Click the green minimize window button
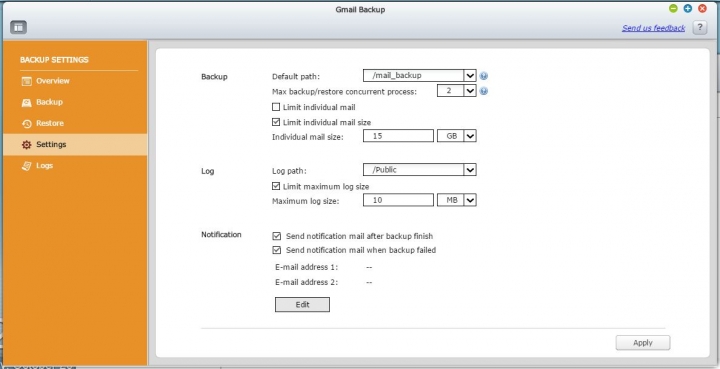Image resolution: width=720 pixels, height=369 pixels. 673,8
